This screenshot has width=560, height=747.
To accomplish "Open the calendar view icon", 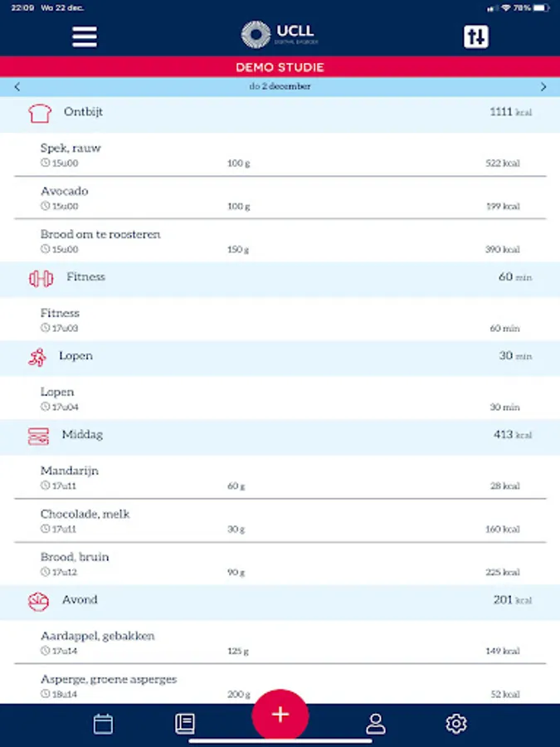I will pyautogui.click(x=103, y=724).
